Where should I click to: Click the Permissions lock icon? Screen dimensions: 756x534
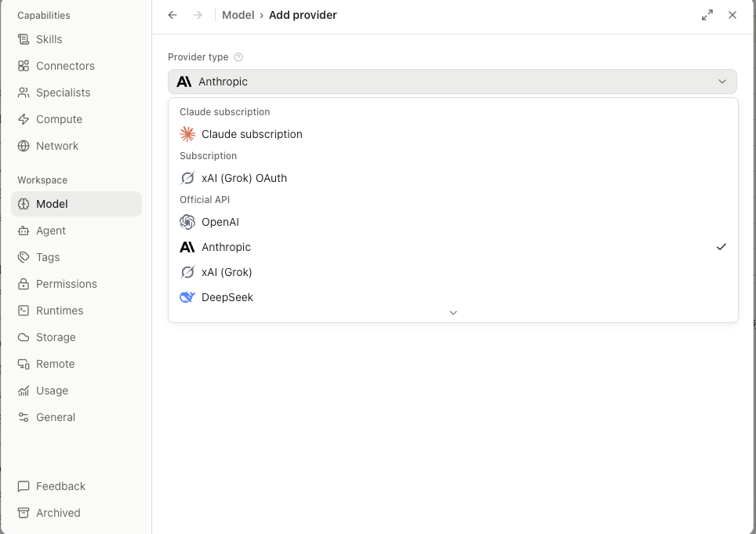point(24,284)
